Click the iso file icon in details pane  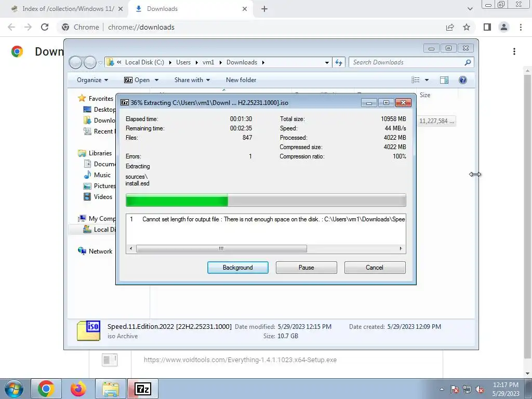coord(88,330)
